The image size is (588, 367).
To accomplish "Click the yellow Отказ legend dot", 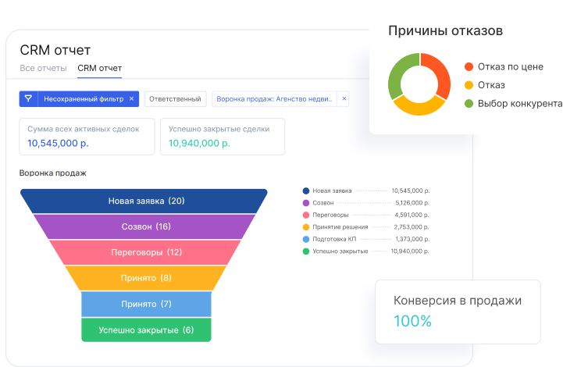I will (x=469, y=85).
